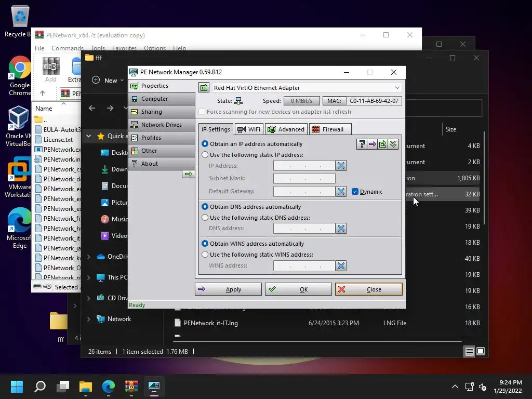This screenshot has height=399, width=532.
Task: Open VMware Workstation desktop icon
Action: tap(18, 177)
